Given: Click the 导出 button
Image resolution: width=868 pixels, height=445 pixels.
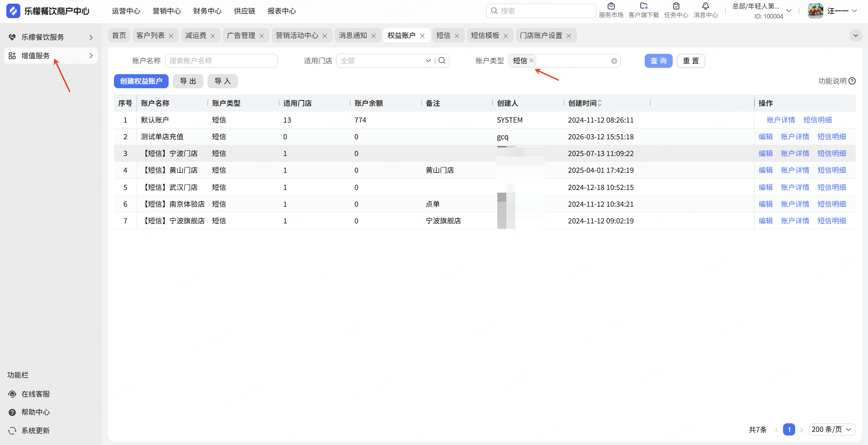Looking at the screenshot, I should click(188, 81).
